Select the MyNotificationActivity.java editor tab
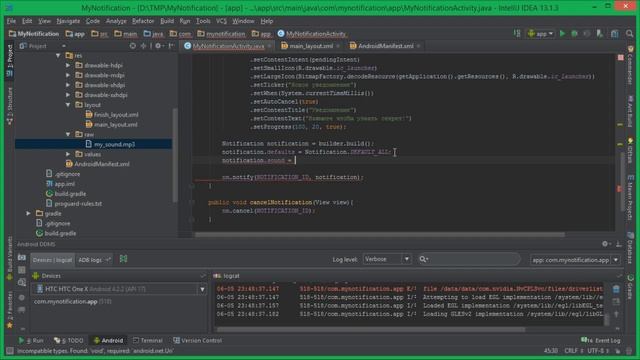This screenshot has width=640, height=360. coord(228,46)
